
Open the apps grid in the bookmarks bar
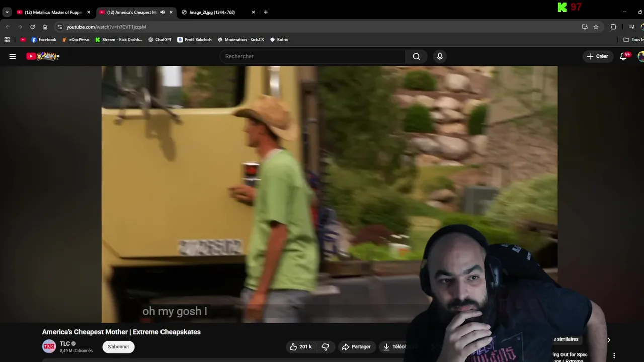click(x=7, y=40)
